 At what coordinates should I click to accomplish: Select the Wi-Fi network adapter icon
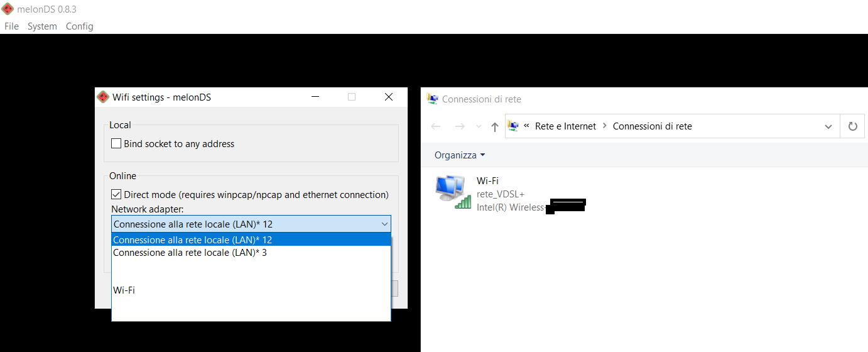pos(452,192)
